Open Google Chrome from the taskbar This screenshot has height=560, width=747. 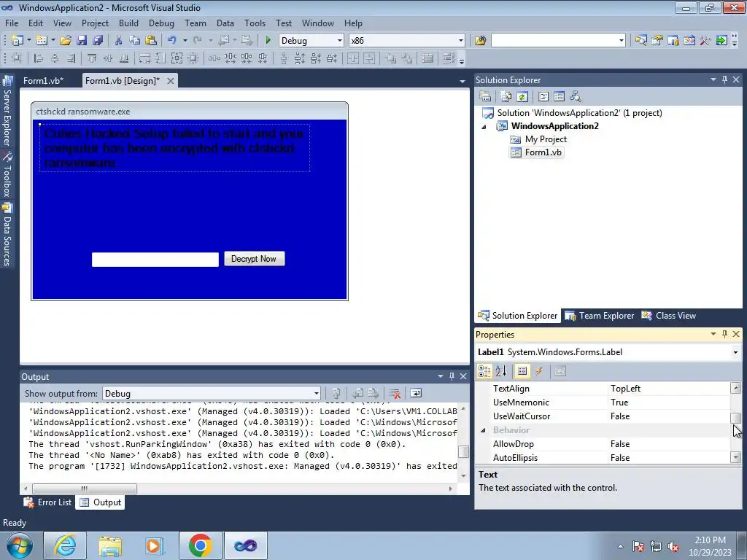pos(200,545)
